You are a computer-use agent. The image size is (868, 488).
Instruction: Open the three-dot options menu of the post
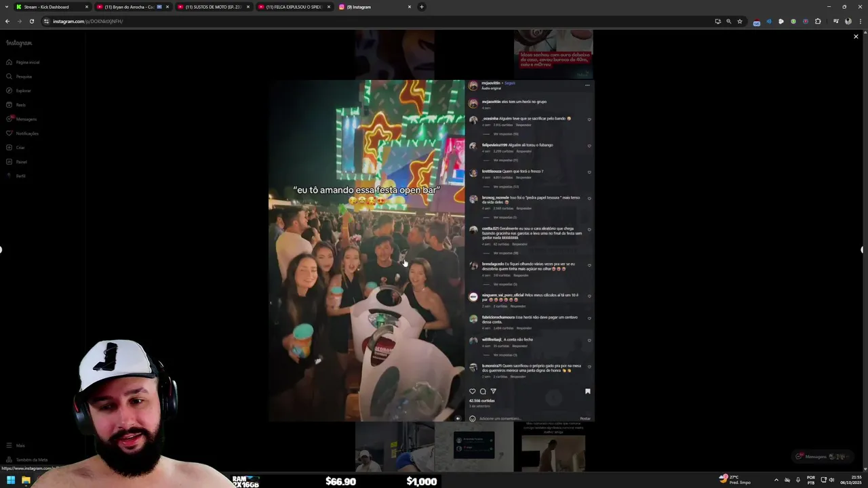pos(587,85)
